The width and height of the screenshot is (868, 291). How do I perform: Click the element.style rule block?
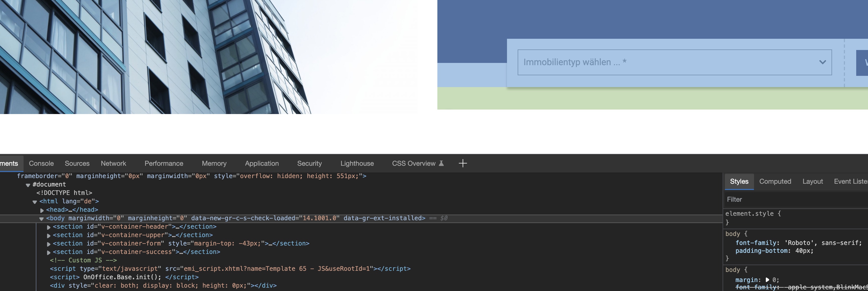[796, 218]
